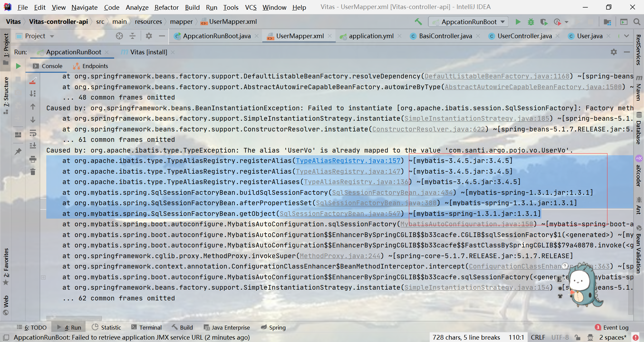Change line separator CRLF in status bar
Viewport: 644px width, 342px height.
538,337
